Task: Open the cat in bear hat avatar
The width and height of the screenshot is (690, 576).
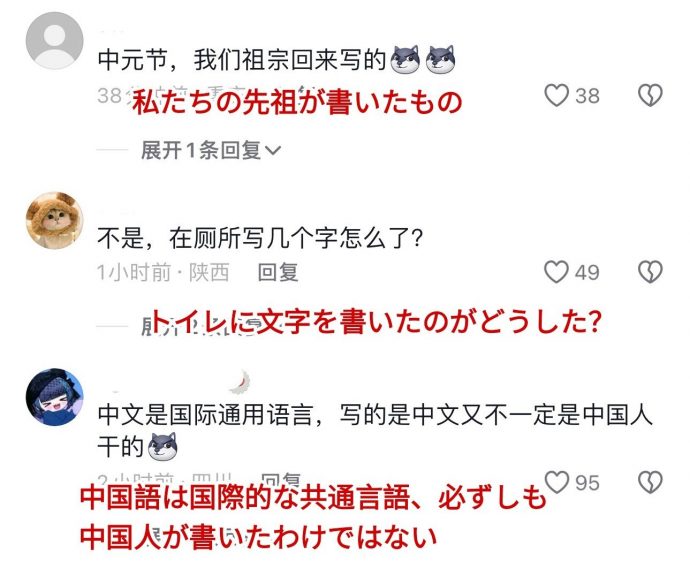Action: 55,220
